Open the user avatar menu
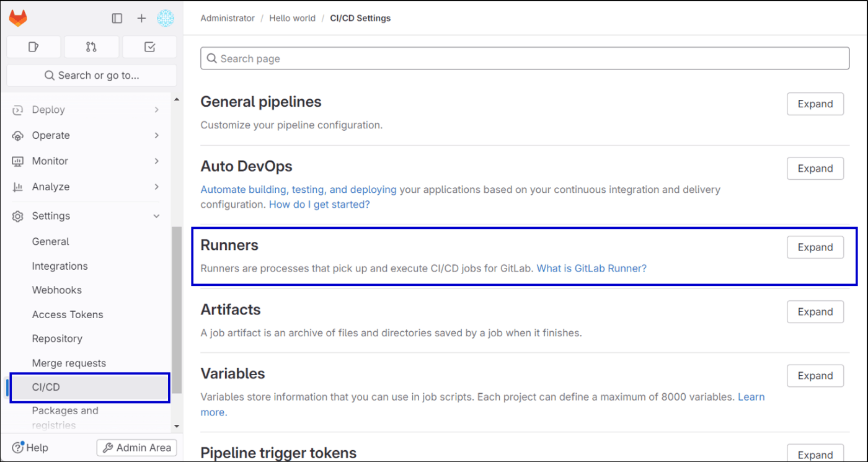Image resolution: width=868 pixels, height=462 pixels. coord(166,19)
